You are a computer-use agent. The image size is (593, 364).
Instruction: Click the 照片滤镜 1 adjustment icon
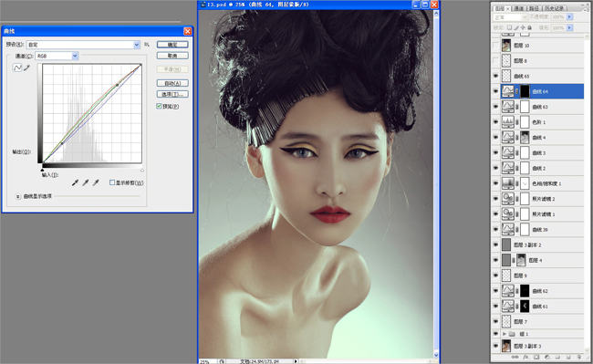pos(507,214)
